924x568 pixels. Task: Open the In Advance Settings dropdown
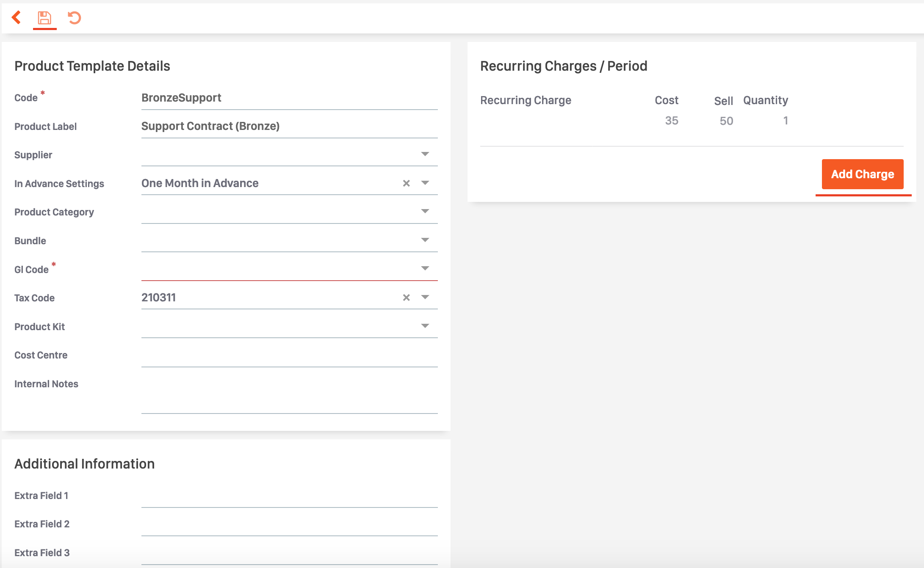coord(425,183)
